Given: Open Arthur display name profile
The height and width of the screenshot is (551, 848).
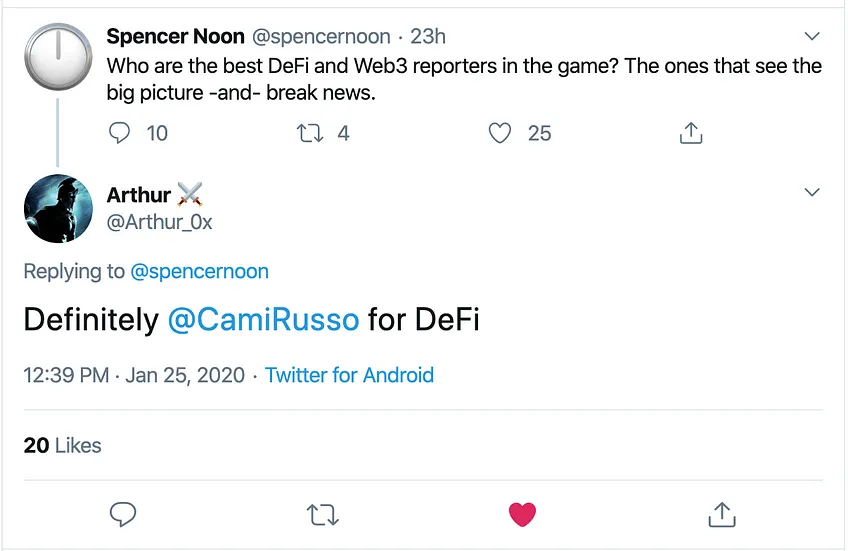Looking at the screenshot, I should (x=138, y=195).
